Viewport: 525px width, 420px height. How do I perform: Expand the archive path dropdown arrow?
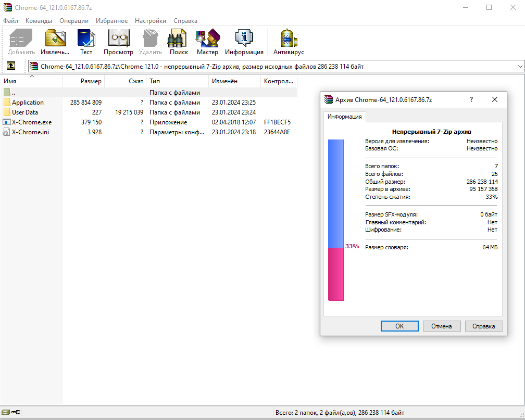coord(520,67)
